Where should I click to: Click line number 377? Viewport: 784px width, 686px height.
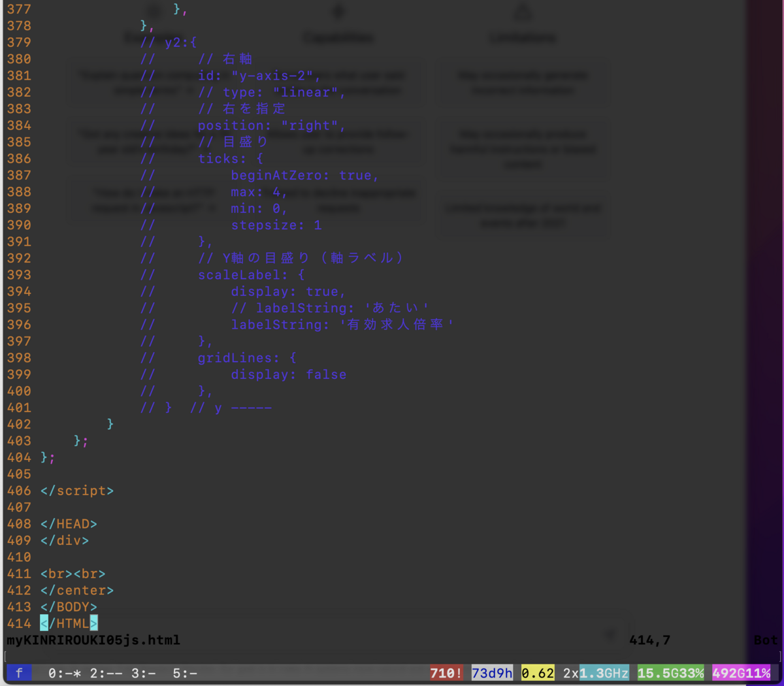click(x=19, y=9)
